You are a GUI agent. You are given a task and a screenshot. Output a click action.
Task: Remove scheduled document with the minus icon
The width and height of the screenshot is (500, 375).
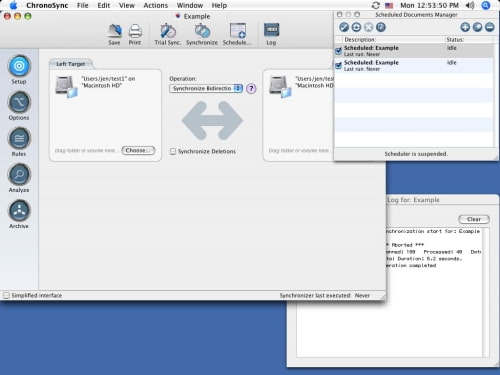tap(490, 27)
